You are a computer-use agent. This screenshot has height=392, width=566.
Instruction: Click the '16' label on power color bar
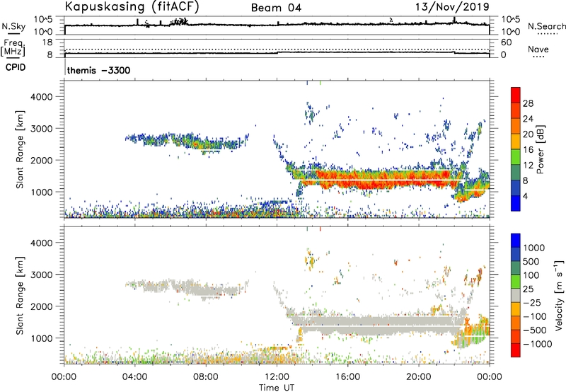(528, 150)
